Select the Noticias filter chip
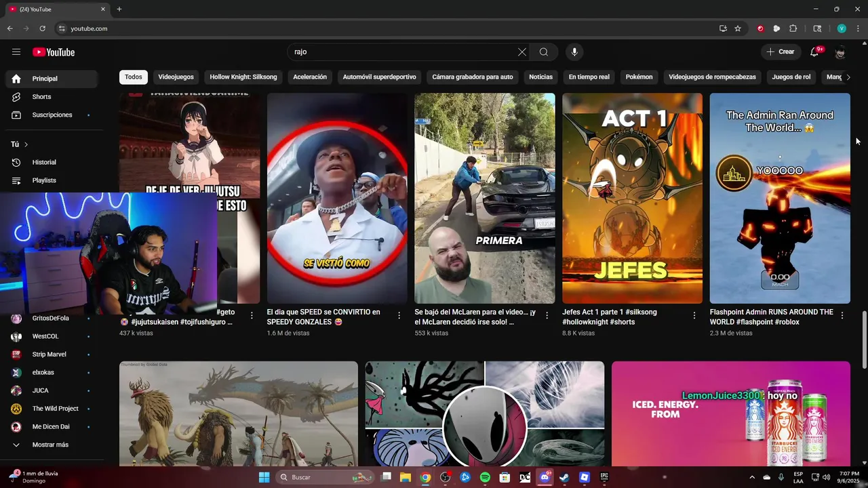Screen dimensions: 868x488 coord(541,77)
